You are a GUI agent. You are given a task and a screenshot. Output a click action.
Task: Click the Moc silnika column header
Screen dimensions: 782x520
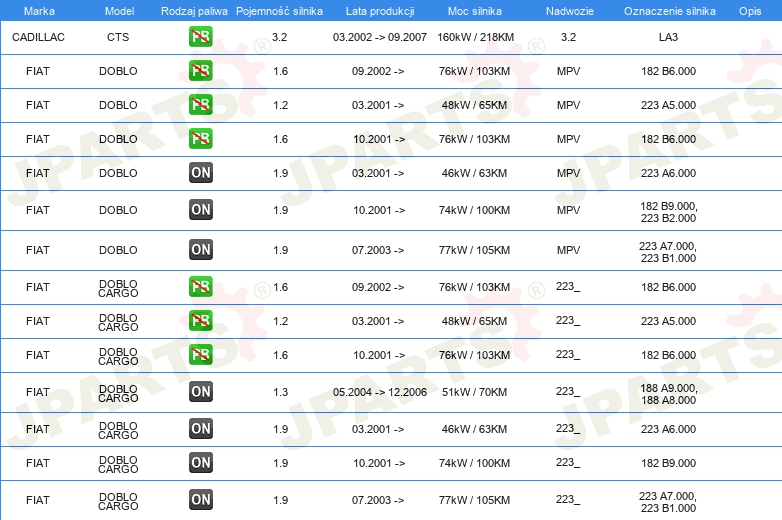(474, 11)
